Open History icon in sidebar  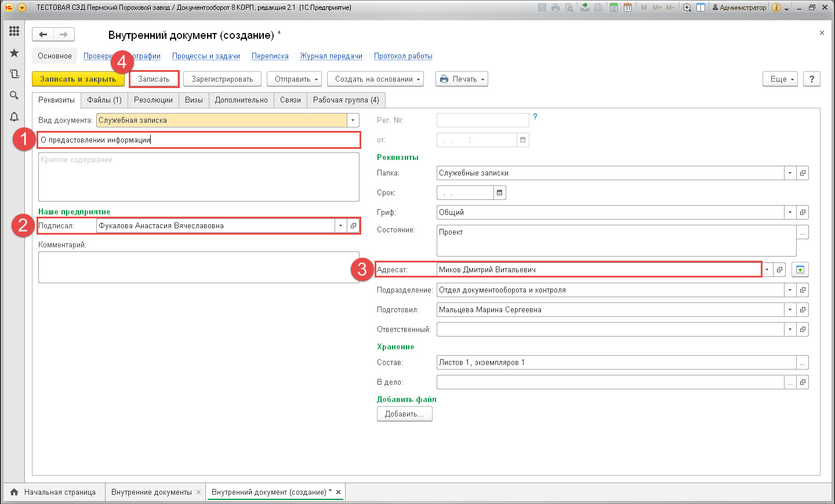tap(14, 74)
